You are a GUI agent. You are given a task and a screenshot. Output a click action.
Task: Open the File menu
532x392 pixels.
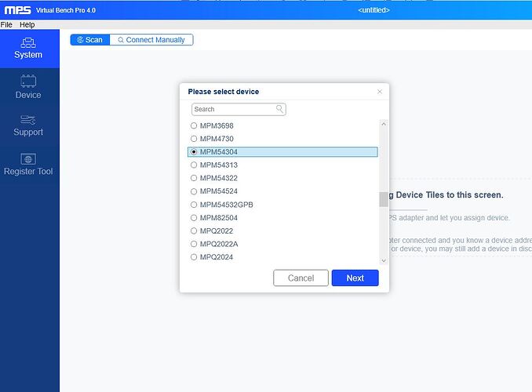point(6,25)
